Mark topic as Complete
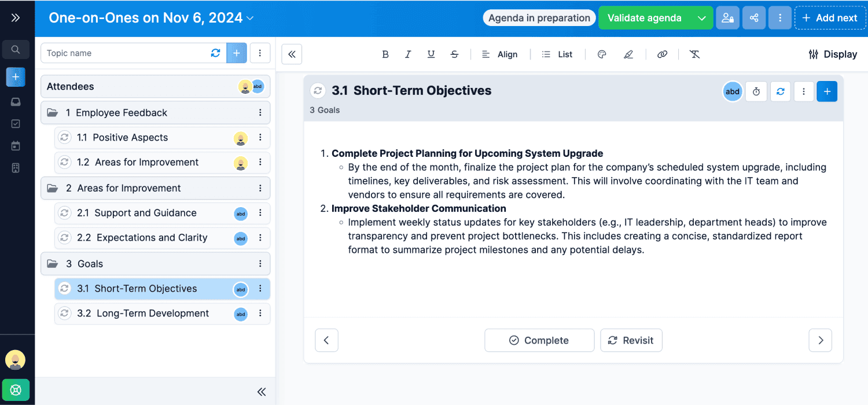868x405 pixels. pyautogui.click(x=539, y=340)
